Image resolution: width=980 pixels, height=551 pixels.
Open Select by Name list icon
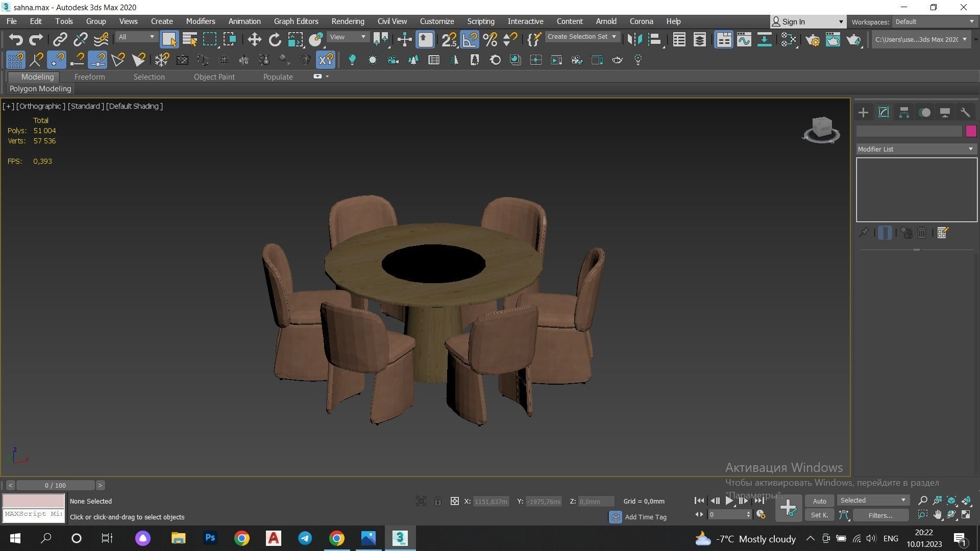click(x=190, y=39)
